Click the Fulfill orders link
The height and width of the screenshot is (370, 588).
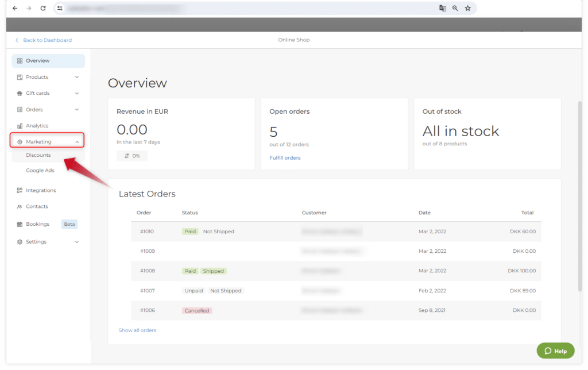pos(285,157)
